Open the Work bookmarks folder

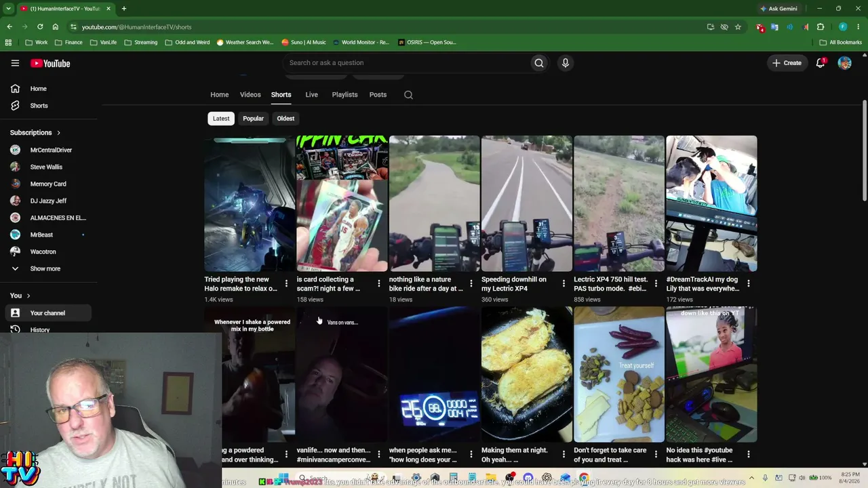pos(36,42)
